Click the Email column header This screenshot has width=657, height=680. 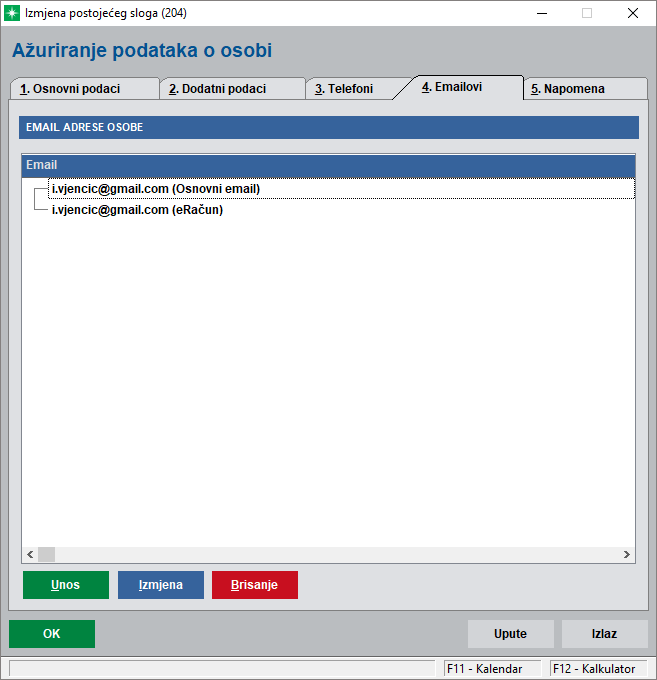(x=328, y=165)
